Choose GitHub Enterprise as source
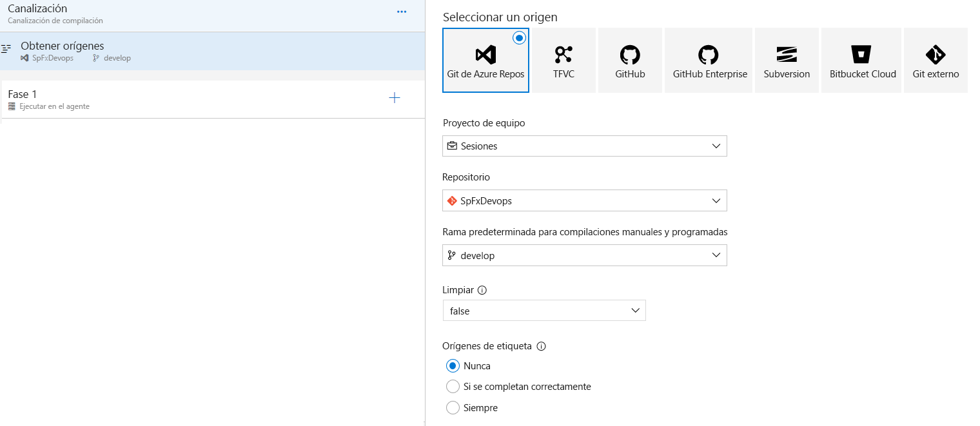This screenshot has width=980, height=426. pos(707,60)
